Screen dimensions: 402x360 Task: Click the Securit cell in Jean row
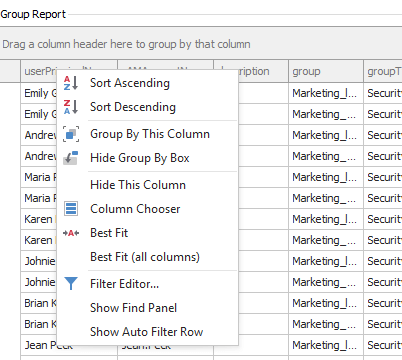pyautogui.click(x=383, y=345)
